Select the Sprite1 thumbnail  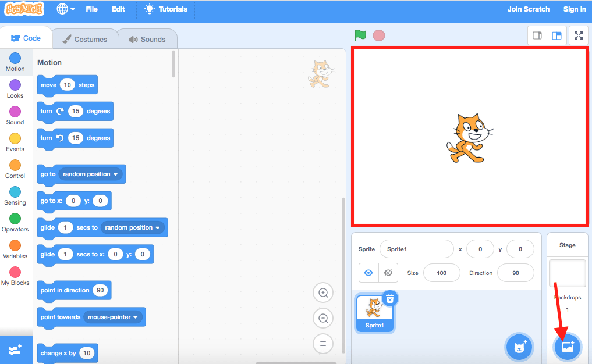tap(374, 313)
